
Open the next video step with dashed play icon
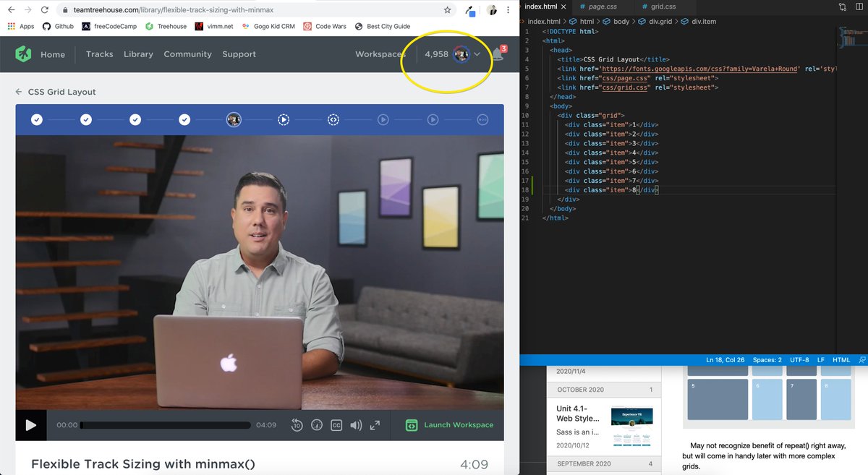point(284,119)
